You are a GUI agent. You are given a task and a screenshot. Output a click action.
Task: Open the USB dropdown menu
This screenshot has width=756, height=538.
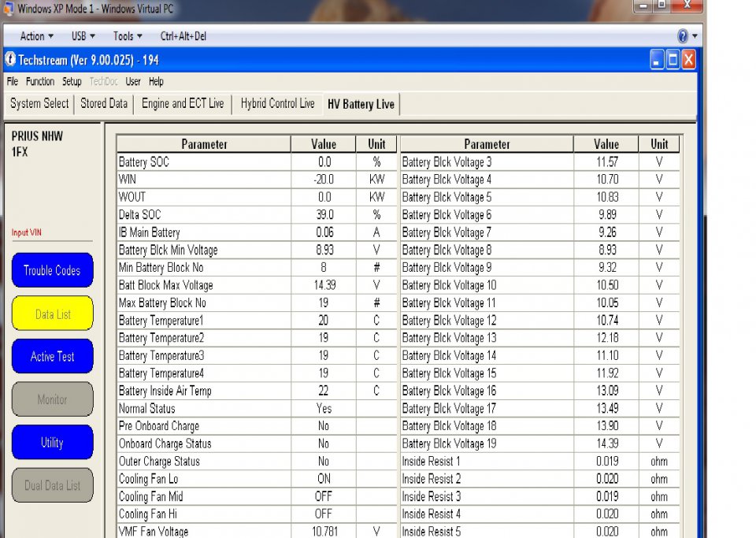pyautogui.click(x=83, y=36)
